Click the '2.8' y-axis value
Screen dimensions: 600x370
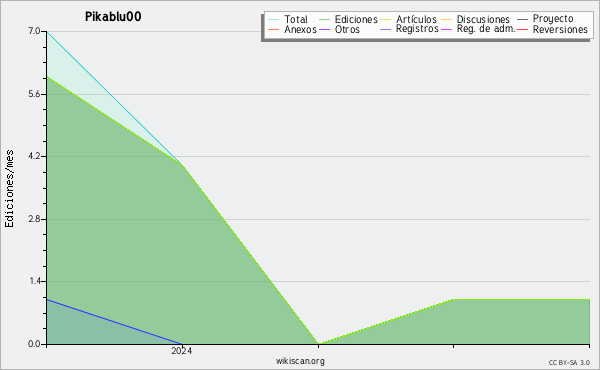[34, 219]
